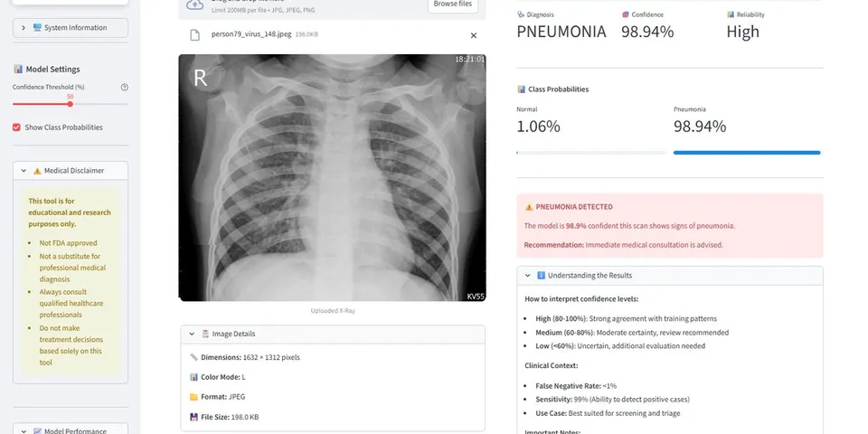Uncheck the Show Class Probabilities checkbox

[16, 127]
